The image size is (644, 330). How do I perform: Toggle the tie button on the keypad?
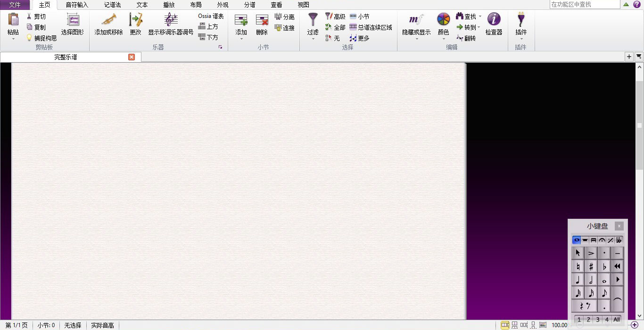click(x=618, y=299)
